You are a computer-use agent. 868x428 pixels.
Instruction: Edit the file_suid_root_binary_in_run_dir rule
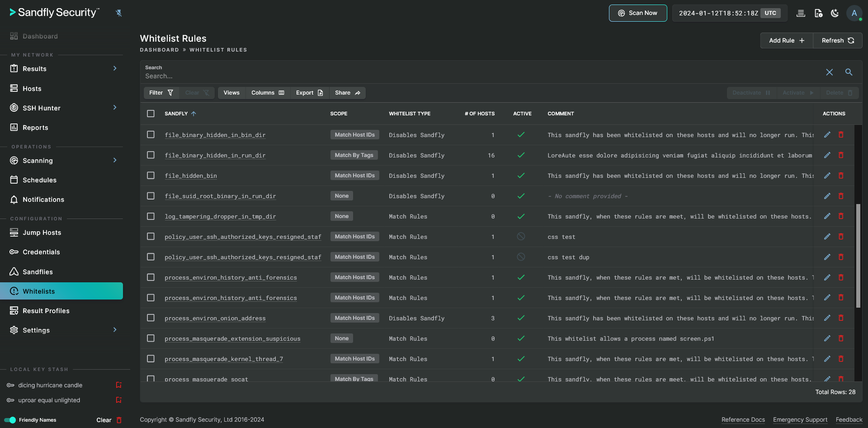pos(827,196)
